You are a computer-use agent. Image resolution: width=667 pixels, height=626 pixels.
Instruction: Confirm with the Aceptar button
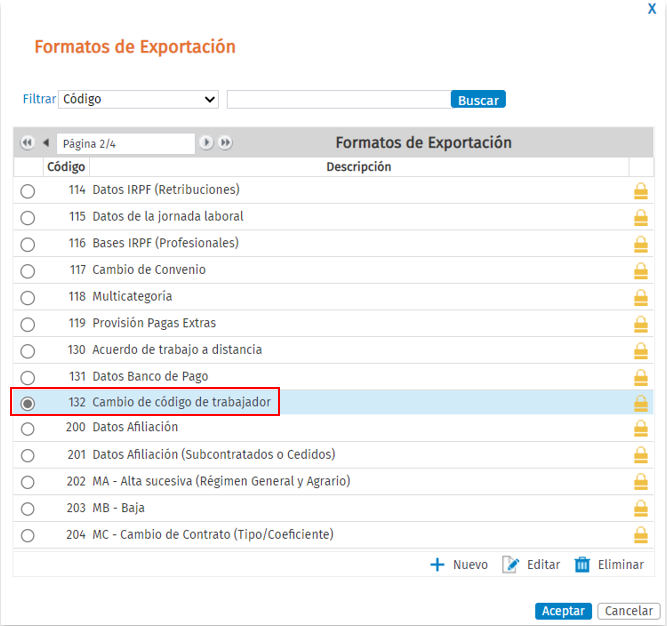click(x=563, y=611)
